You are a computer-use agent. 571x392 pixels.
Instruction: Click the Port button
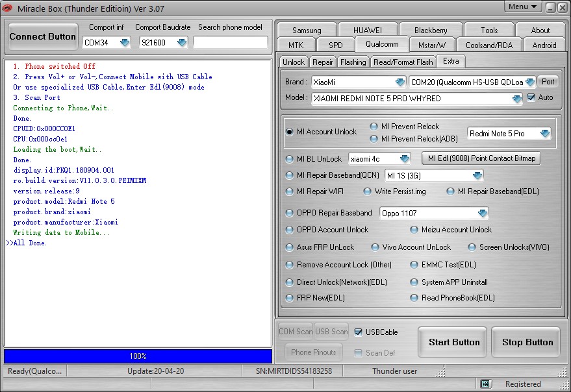click(x=548, y=82)
